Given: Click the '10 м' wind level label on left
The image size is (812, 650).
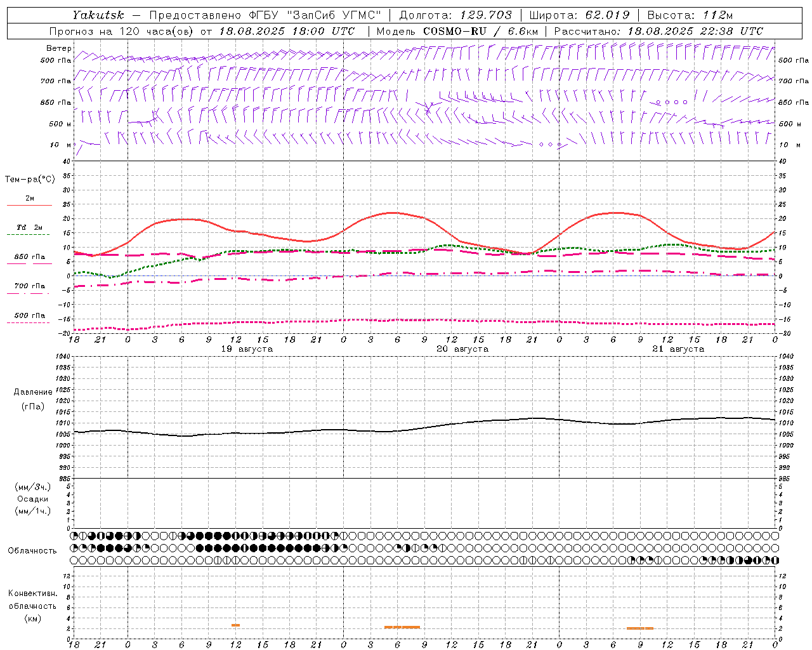Looking at the screenshot, I should (61, 145).
